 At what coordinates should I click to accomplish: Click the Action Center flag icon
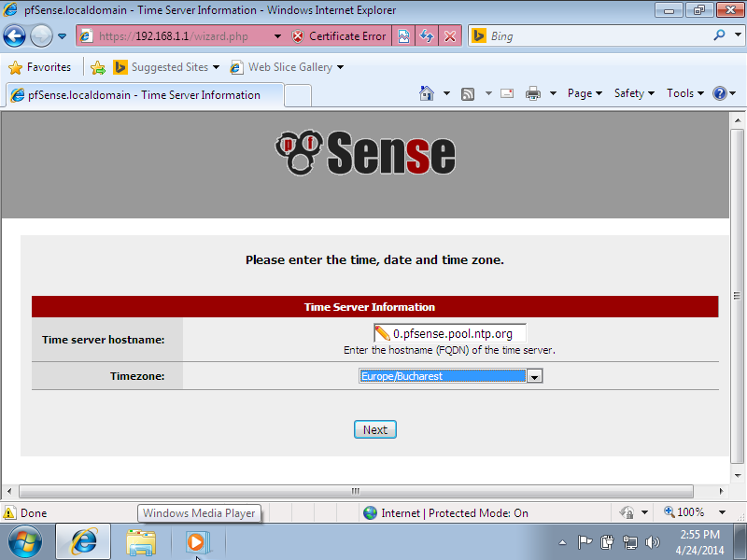tap(585, 542)
